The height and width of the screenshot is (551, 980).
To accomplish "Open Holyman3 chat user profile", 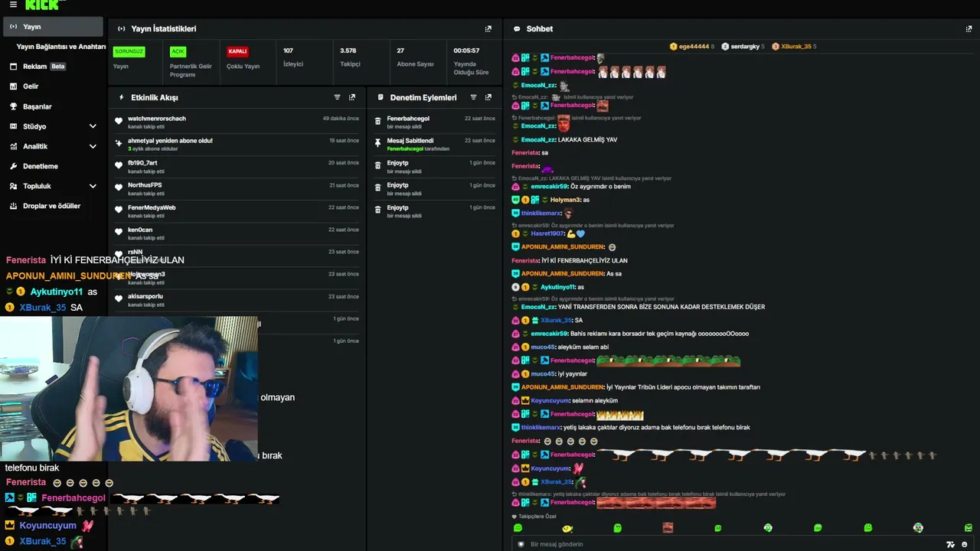I will click(x=565, y=200).
